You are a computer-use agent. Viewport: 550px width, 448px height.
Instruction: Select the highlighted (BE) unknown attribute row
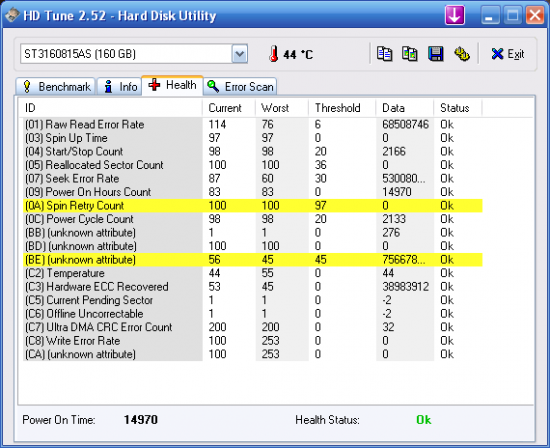[253, 260]
